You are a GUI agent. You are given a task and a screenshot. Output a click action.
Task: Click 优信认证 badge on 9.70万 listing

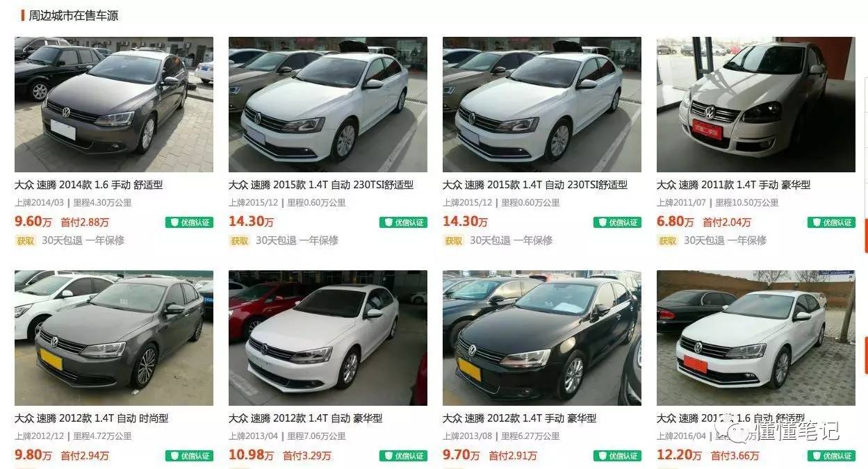tap(617, 456)
